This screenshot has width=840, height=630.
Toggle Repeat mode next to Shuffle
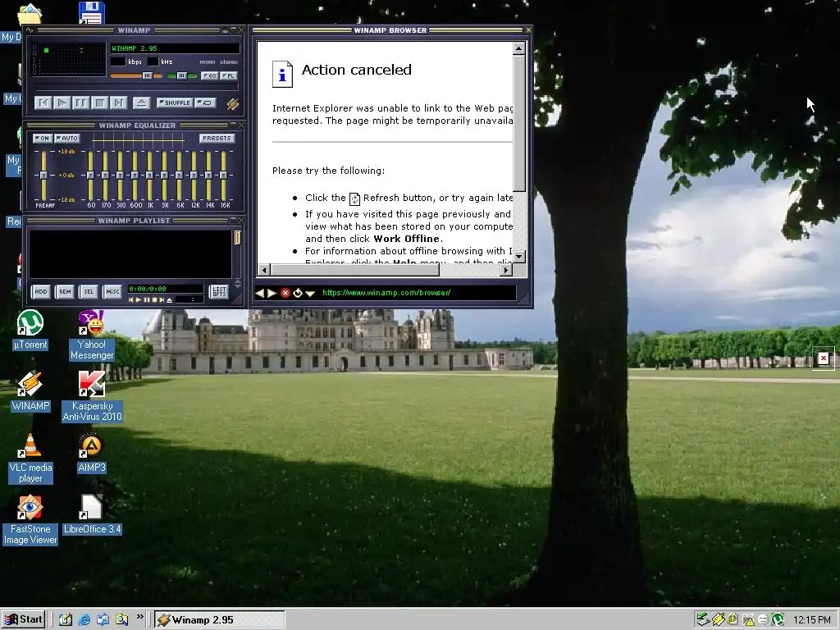[205, 103]
